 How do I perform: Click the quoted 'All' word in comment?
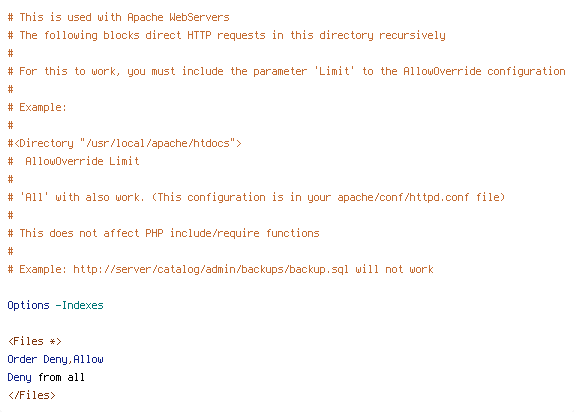[34, 197]
